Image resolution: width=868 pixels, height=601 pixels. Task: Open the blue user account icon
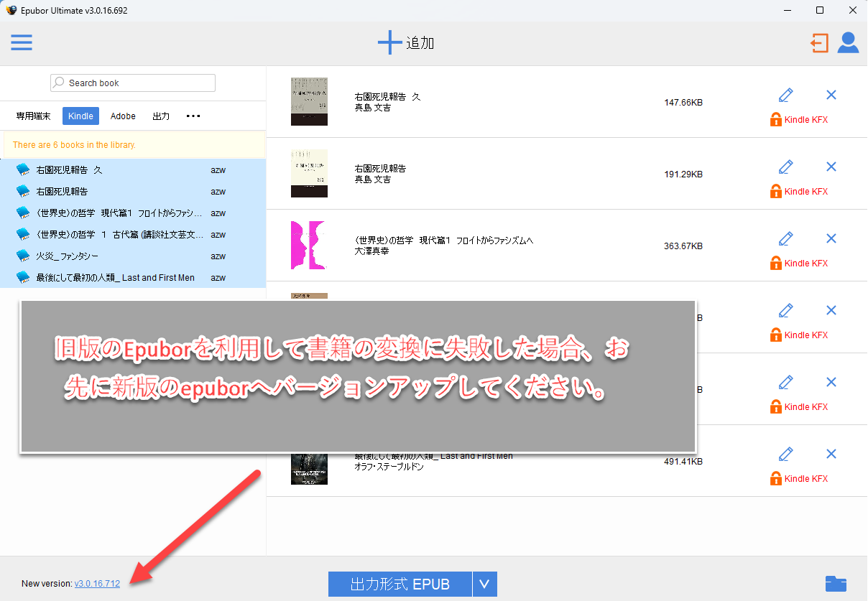[x=849, y=43]
